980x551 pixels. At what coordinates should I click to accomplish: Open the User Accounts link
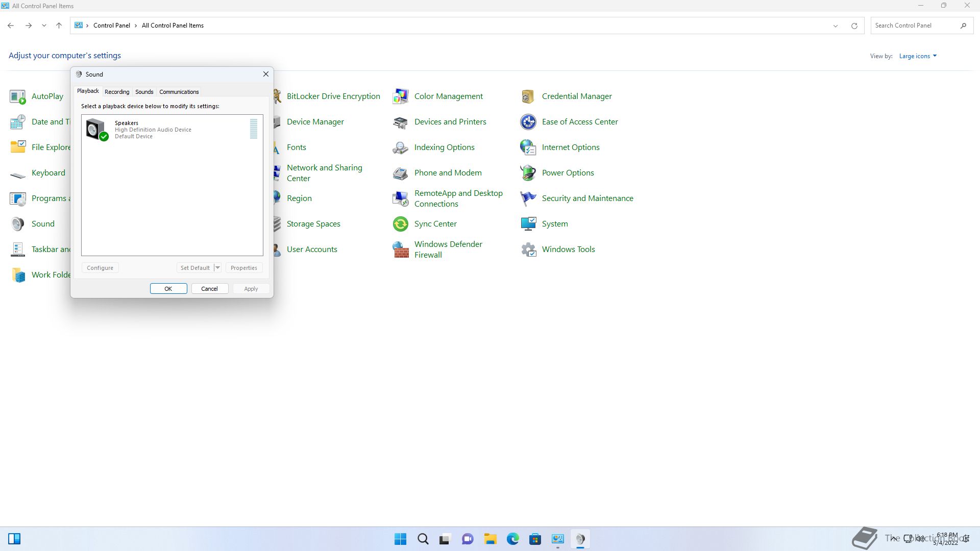pos(312,249)
